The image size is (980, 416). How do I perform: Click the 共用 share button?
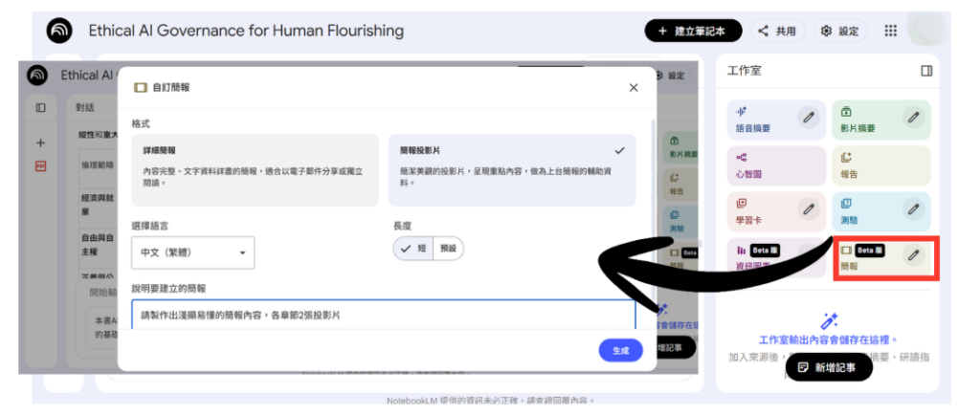pos(777,32)
